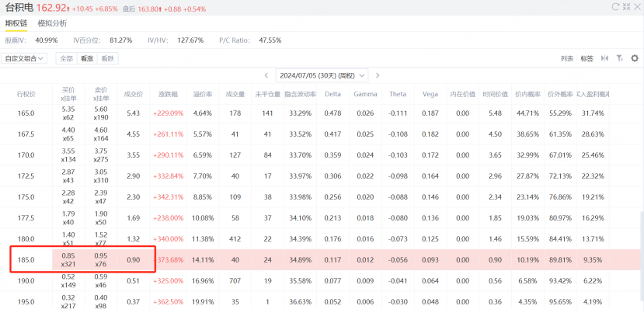Click the +373.68% change cell

169,259
